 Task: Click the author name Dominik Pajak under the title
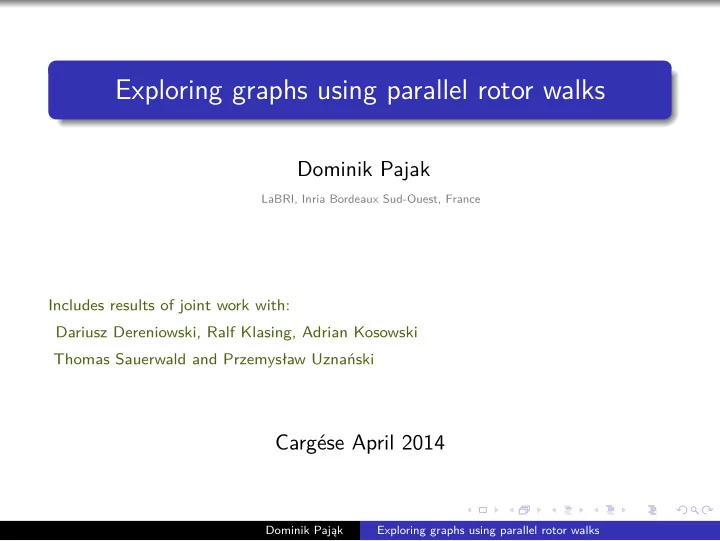click(364, 169)
